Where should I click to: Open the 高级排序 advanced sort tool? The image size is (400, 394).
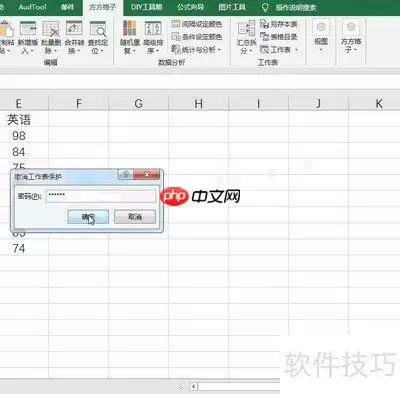point(153,37)
